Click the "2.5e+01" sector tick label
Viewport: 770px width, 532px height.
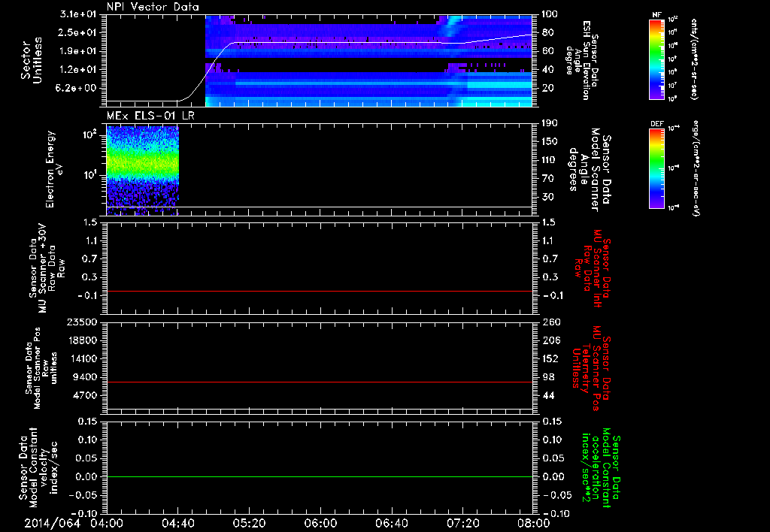pos(78,32)
